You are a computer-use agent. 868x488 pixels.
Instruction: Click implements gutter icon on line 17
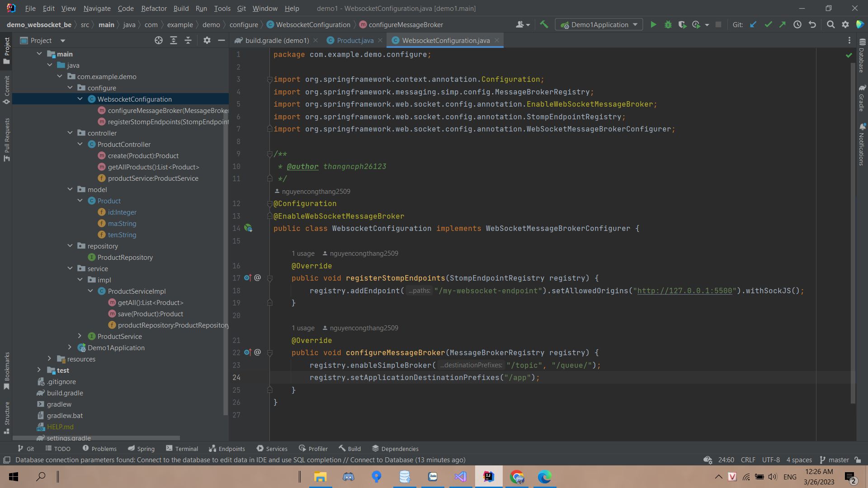point(248,278)
